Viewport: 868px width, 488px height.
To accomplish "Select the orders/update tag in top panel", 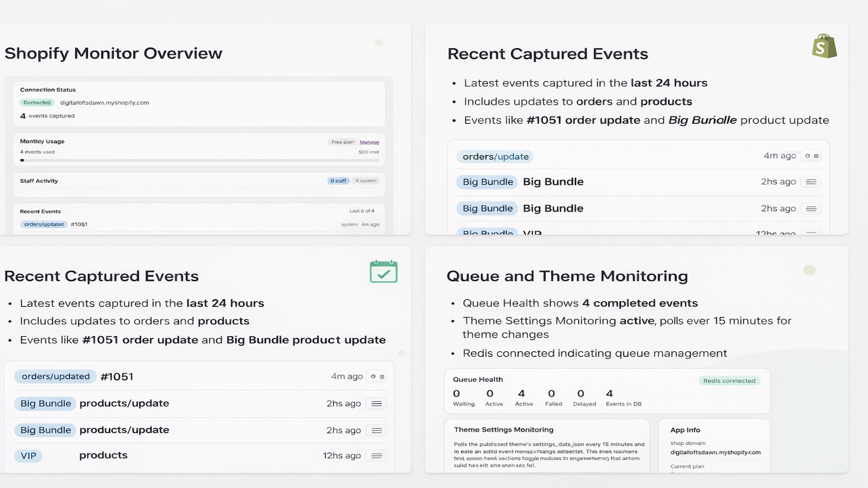I will 495,157.
